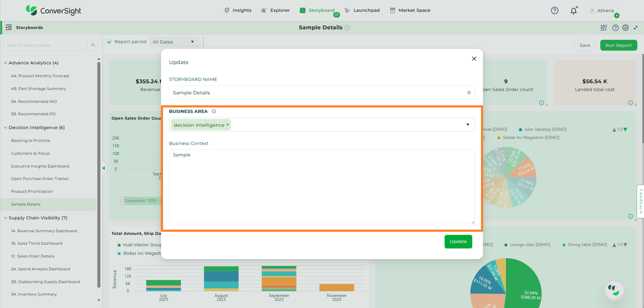
Task: Open the Market Space tab
Action: click(410, 11)
